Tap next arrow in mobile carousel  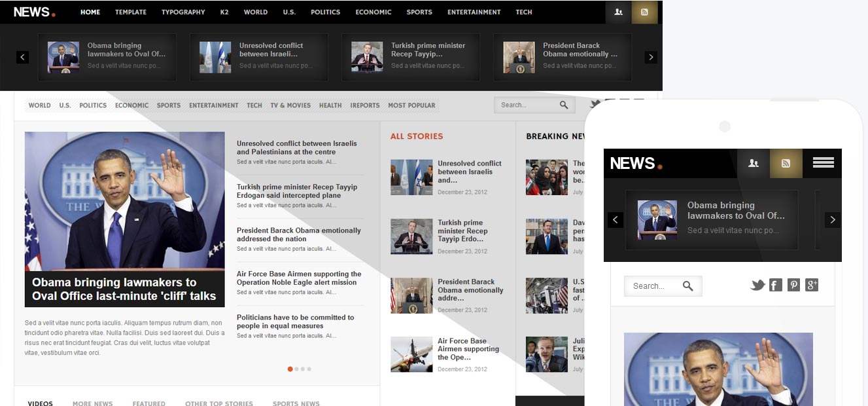(x=832, y=220)
